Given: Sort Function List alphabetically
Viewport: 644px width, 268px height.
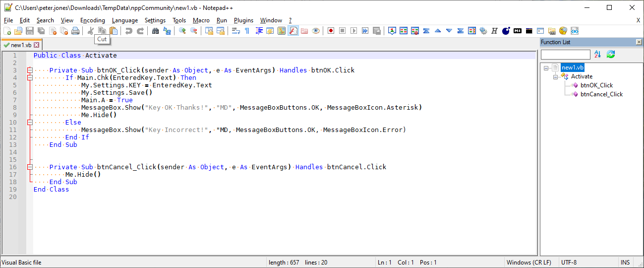Looking at the screenshot, I should coord(597,54).
